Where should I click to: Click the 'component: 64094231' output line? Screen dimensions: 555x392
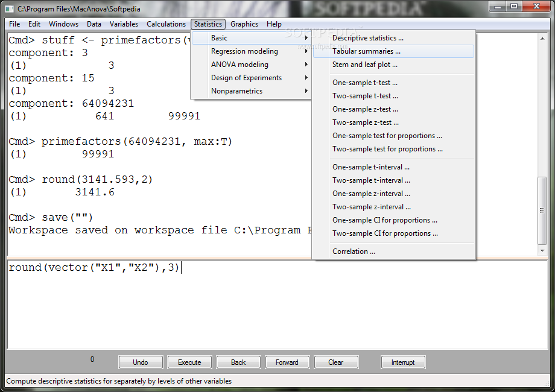click(x=72, y=103)
